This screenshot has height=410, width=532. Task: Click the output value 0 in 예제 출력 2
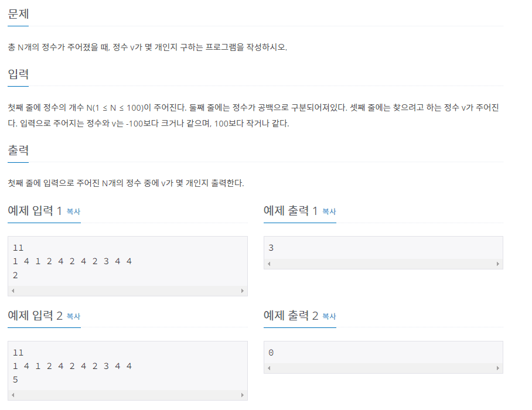(x=270, y=353)
